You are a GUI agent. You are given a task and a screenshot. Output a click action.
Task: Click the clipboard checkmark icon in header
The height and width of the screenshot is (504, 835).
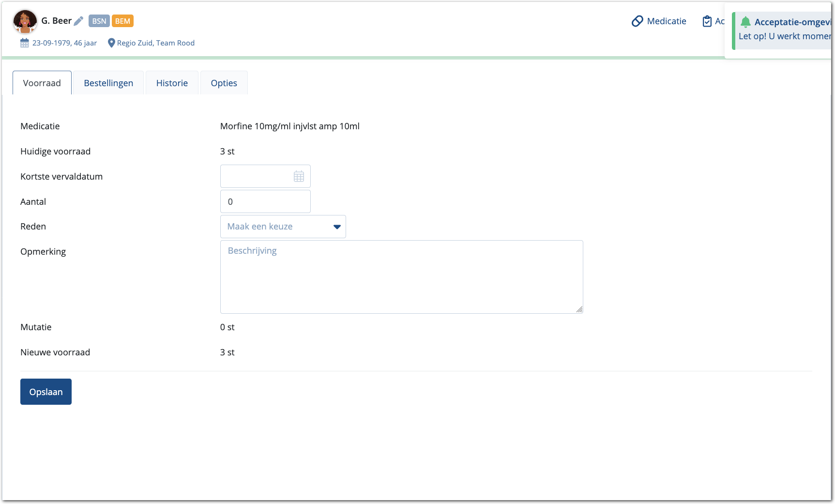pyautogui.click(x=707, y=21)
